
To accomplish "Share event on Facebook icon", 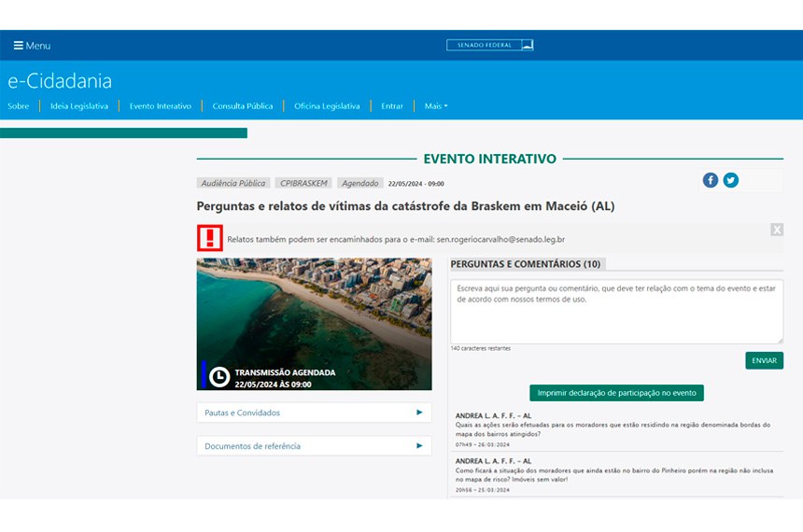I will 711,180.
